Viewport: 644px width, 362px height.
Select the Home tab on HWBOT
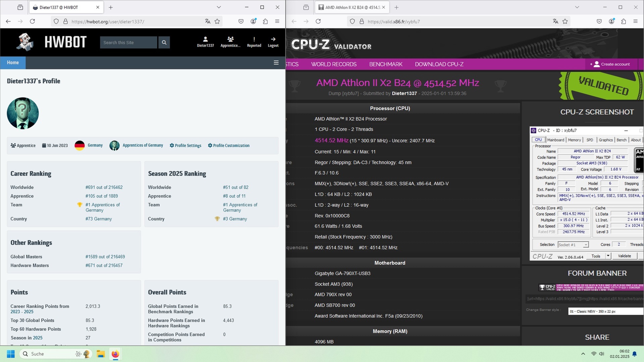13,63
